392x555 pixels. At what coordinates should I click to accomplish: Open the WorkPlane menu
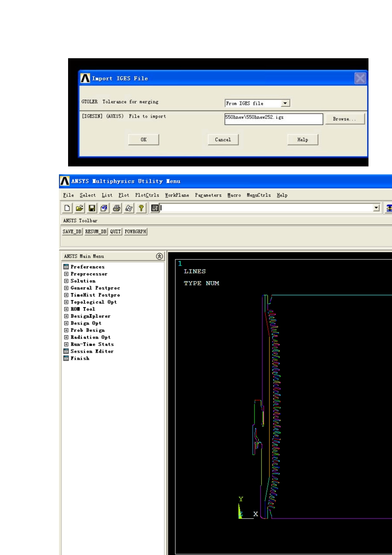pyautogui.click(x=177, y=195)
